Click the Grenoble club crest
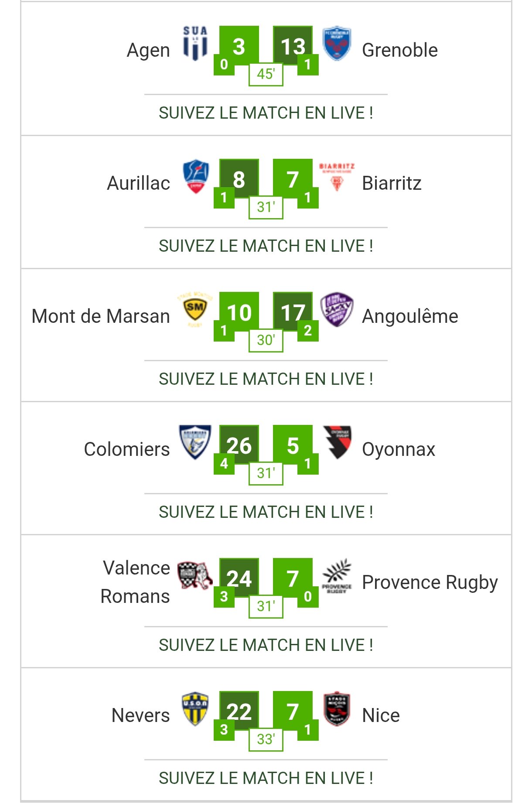The height and width of the screenshot is (804, 532). tap(337, 44)
